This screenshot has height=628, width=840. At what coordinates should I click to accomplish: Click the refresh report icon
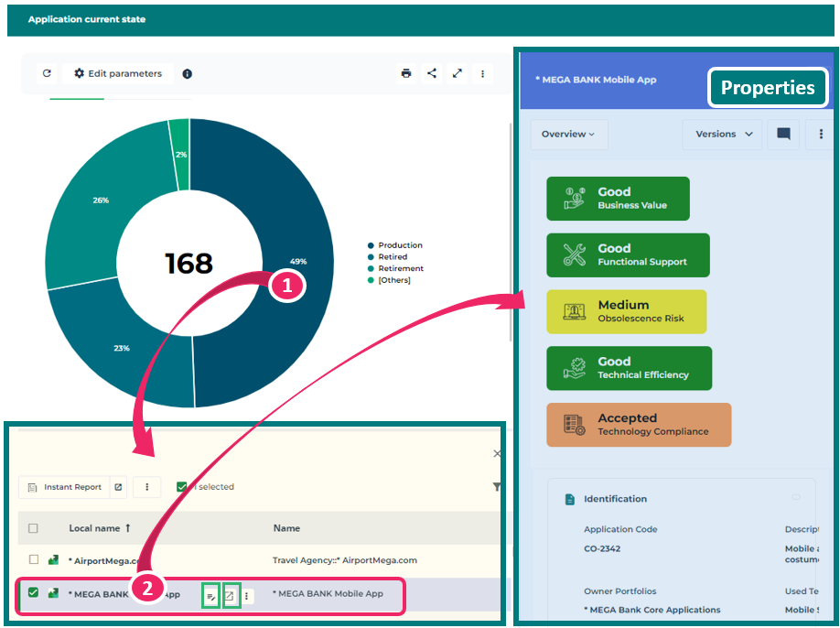click(48, 73)
